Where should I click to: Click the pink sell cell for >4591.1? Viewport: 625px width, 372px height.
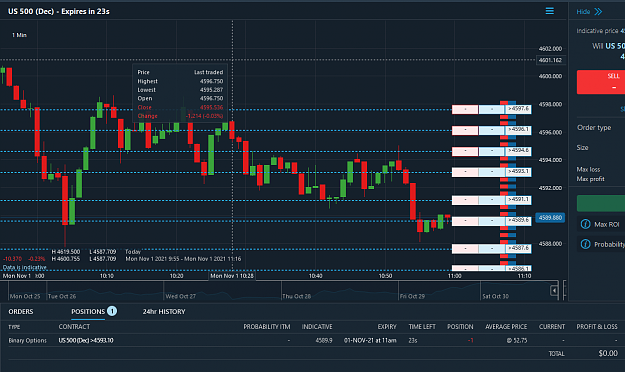pyautogui.click(x=465, y=200)
